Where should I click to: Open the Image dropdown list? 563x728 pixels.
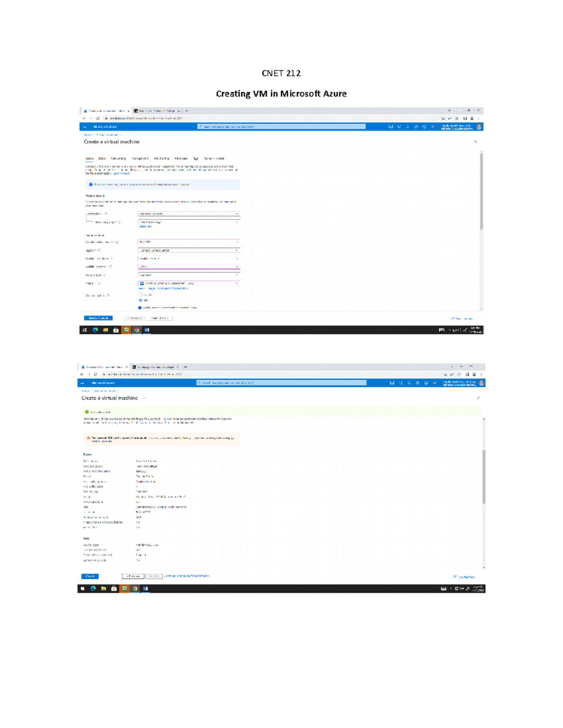(x=189, y=284)
